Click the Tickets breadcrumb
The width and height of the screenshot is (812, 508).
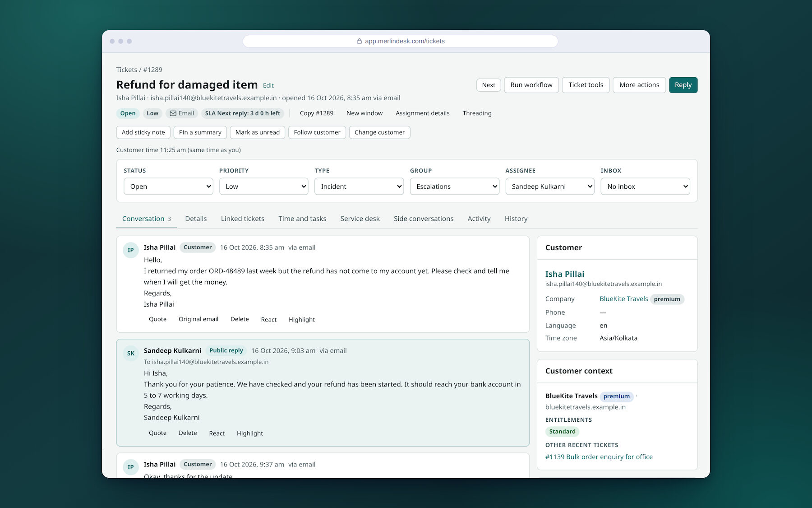click(127, 70)
